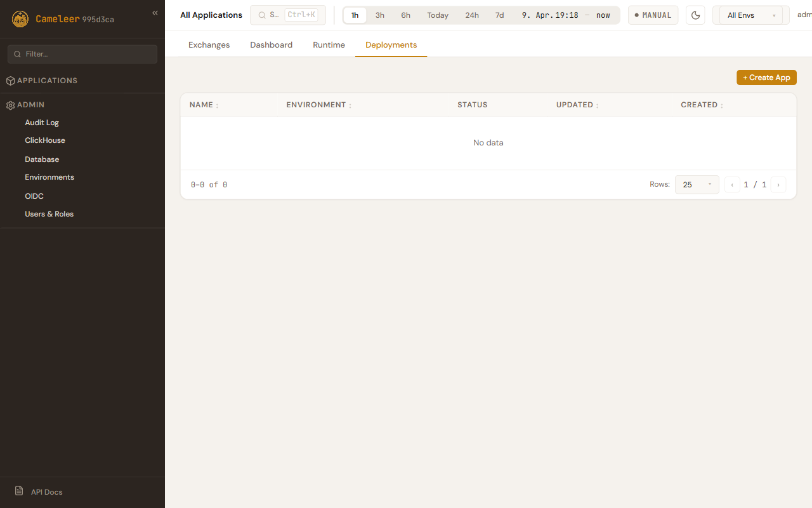Toggle the MANUAL refresh mode
This screenshot has width=812, height=508.
point(653,15)
